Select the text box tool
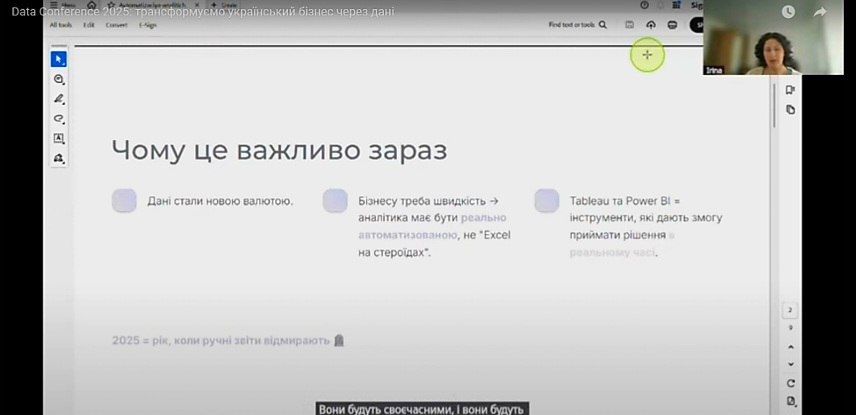856x415 pixels. (x=59, y=139)
